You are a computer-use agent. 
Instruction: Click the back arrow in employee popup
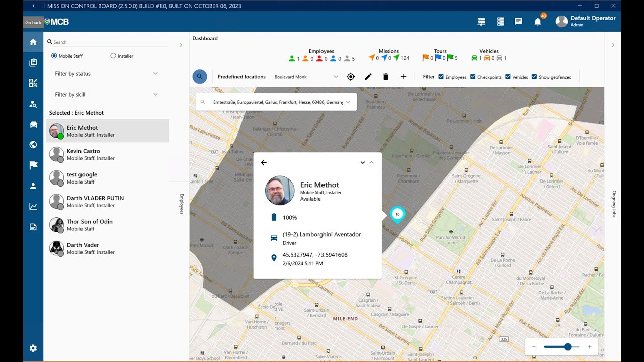[x=264, y=162]
